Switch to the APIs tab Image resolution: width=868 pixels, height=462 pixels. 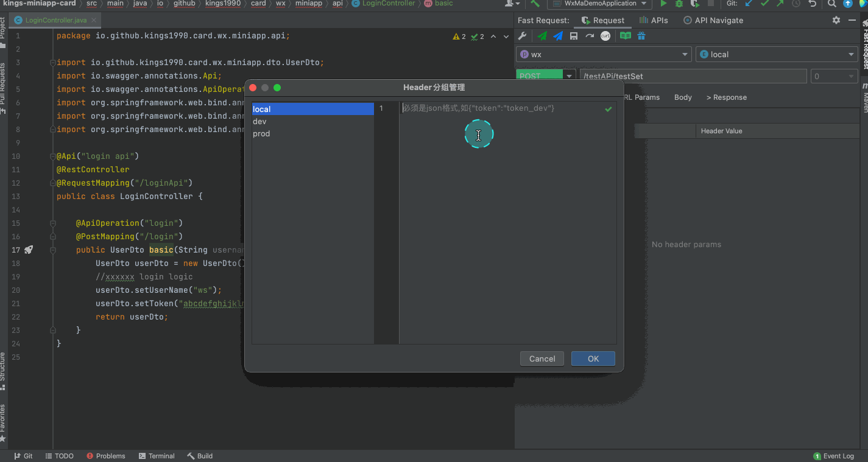click(654, 20)
